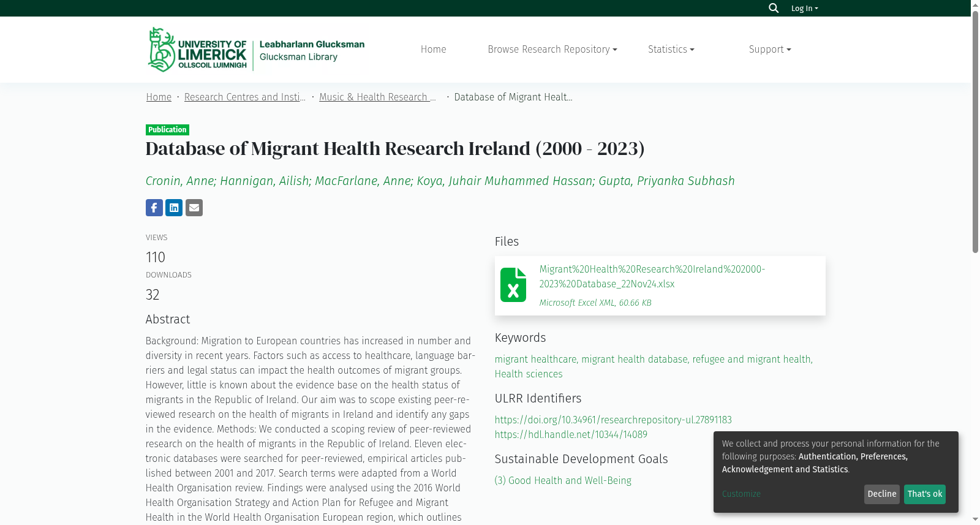Image resolution: width=980 pixels, height=525 pixels.
Task: Select keyword refugee and migrant health
Action: coord(752,359)
